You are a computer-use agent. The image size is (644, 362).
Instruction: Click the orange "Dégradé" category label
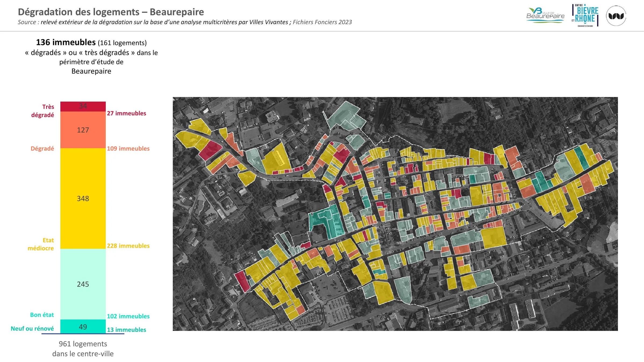click(42, 148)
